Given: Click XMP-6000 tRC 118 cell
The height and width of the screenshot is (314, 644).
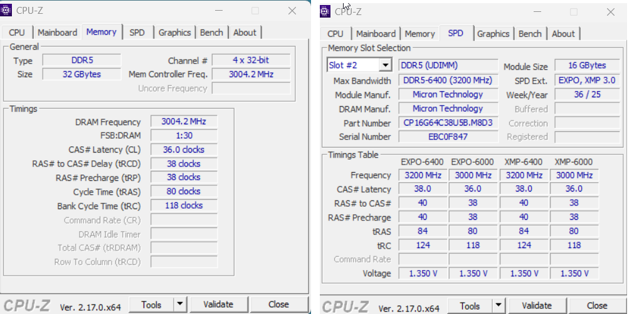Looking at the screenshot, I should tap(574, 246).
